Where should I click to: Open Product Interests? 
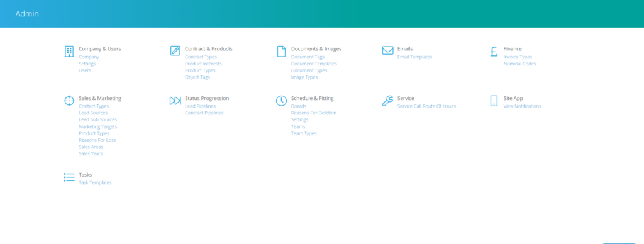tap(203, 64)
